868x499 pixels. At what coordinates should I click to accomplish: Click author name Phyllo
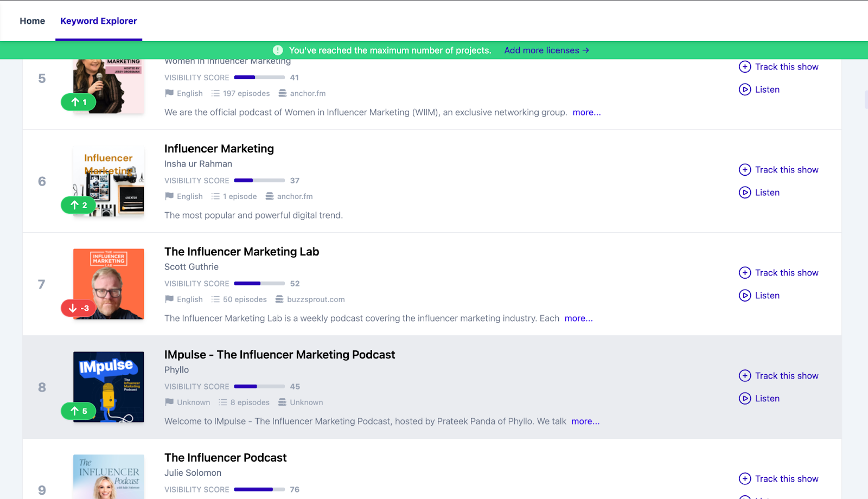click(177, 370)
